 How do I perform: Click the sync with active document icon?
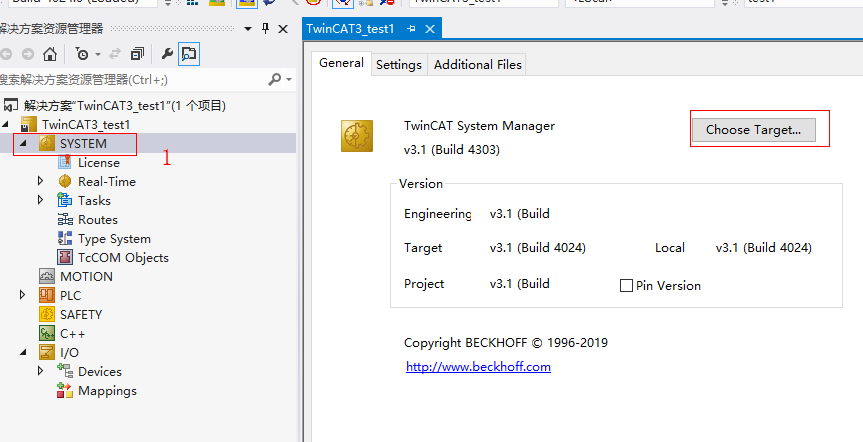click(x=115, y=54)
